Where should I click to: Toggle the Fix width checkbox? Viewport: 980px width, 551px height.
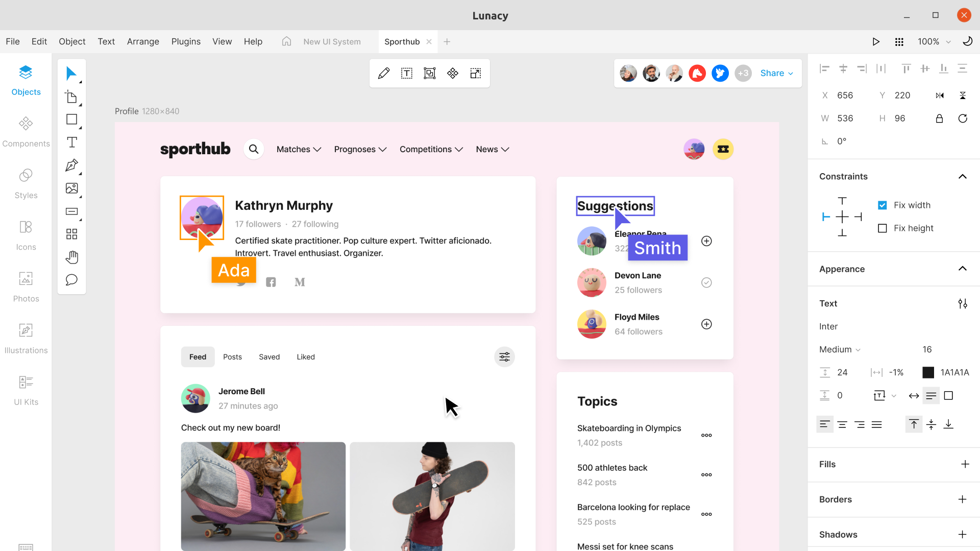point(883,205)
